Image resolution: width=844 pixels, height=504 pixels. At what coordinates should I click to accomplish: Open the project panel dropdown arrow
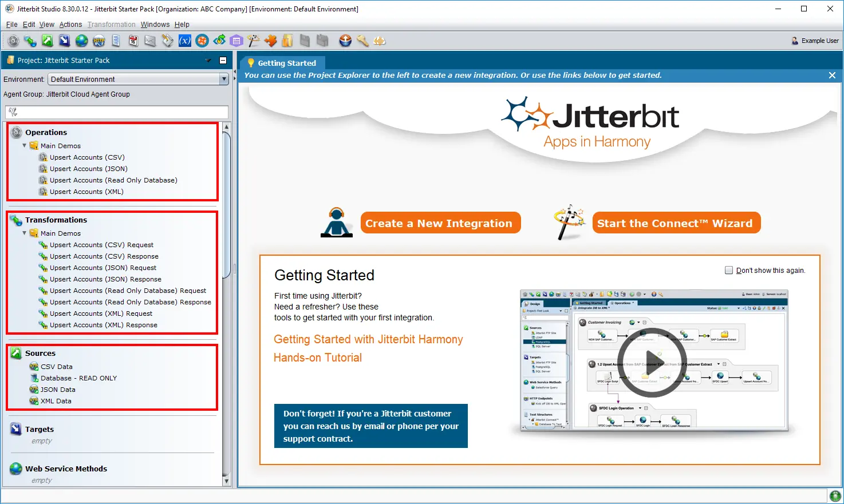(208, 60)
